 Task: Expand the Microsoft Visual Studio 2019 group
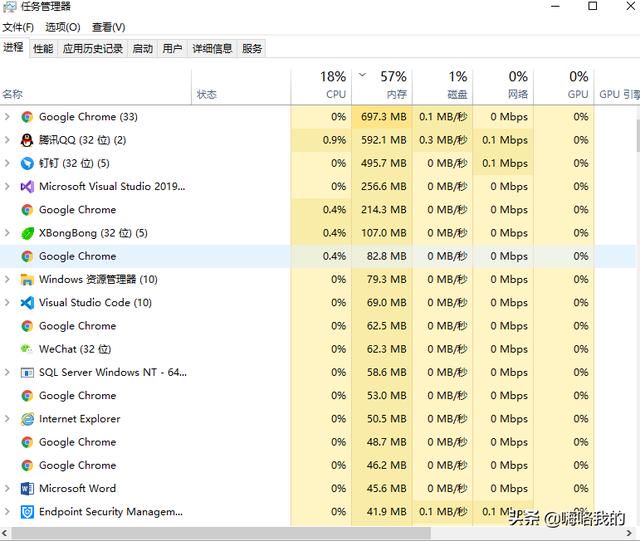(x=7, y=187)
